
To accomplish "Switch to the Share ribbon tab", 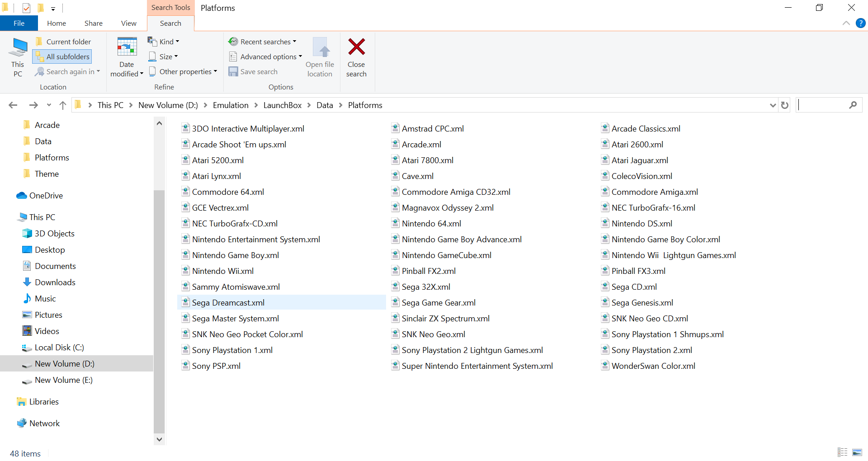I will [94, 23].
